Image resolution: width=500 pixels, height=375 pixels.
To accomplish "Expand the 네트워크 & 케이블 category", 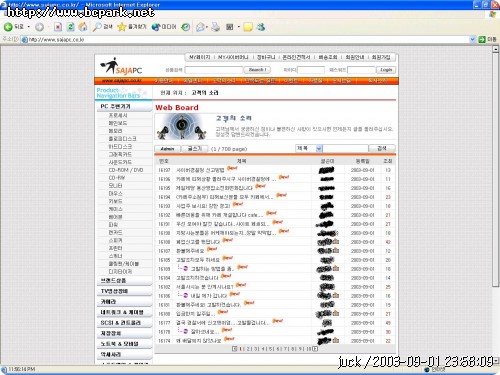I will tap(124, 312).
